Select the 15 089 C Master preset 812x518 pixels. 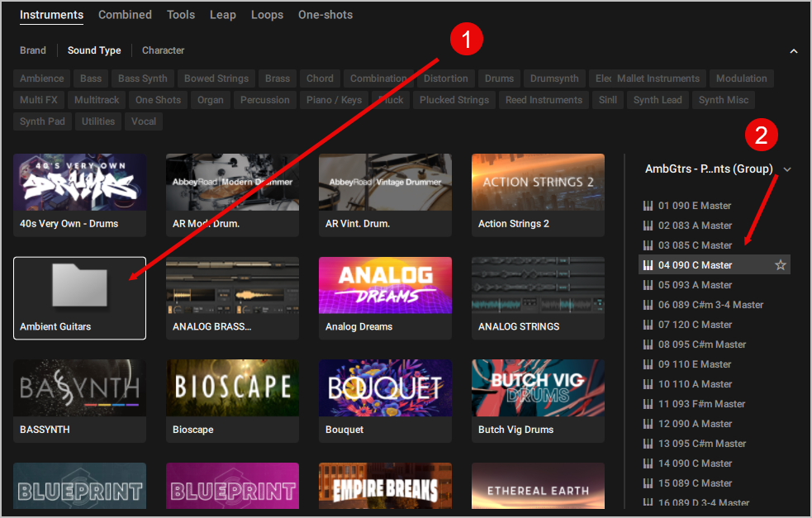(715, 483)
